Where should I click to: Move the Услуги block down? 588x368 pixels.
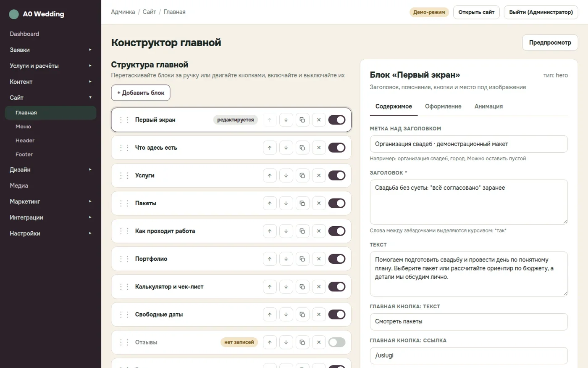(x=286, y=175)
